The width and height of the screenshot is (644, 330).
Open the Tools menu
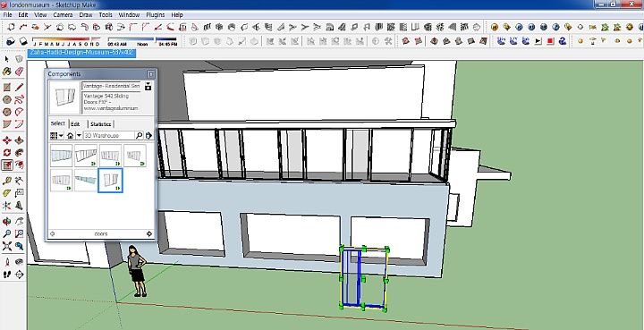click(x=106, y=15)
